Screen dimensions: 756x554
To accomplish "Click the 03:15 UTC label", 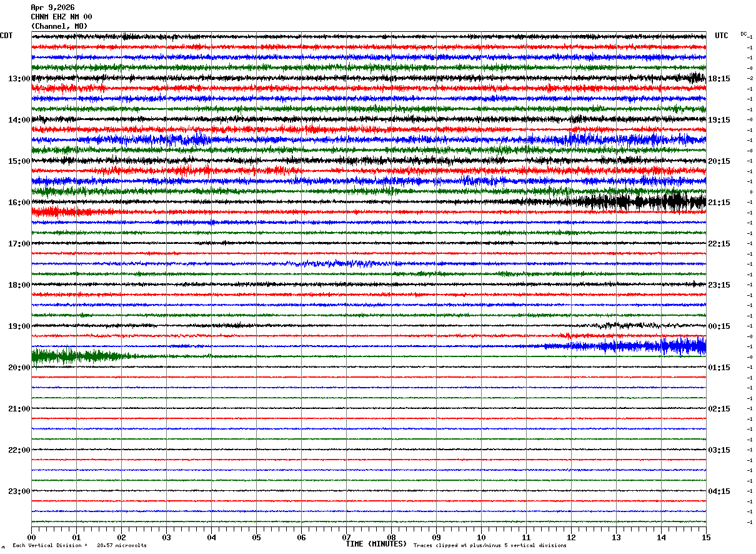I will coord(720,450).
